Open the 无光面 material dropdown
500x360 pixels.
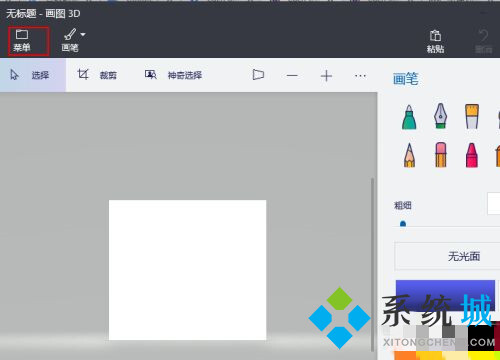[x=447, y=256]
